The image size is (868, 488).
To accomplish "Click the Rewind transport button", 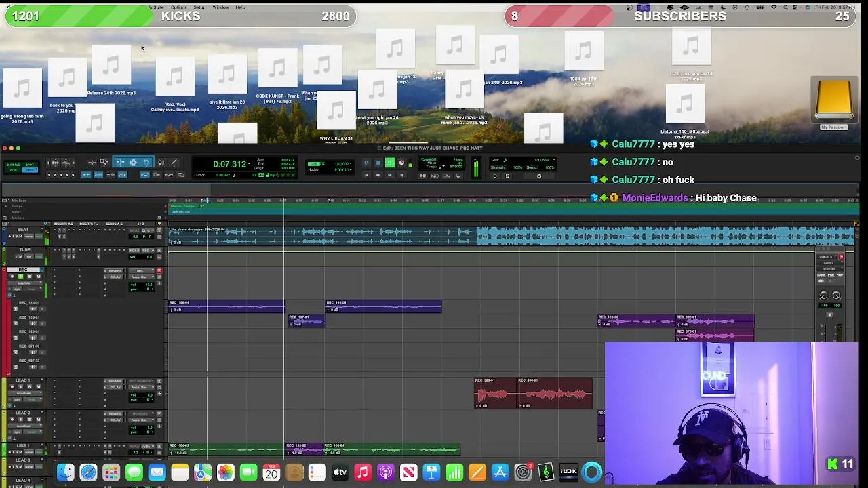I will pyautogui.click(x=378, y=175).
